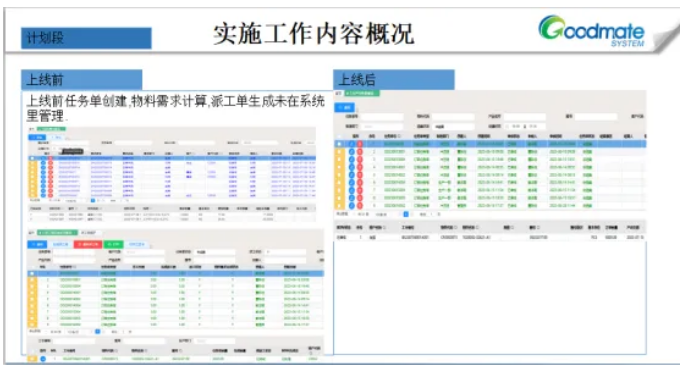The width and height of the screenshot is (680, 370).
Task: Click the blue edit icon in row 4 of the 上线后 table
Action: point(352,167)
